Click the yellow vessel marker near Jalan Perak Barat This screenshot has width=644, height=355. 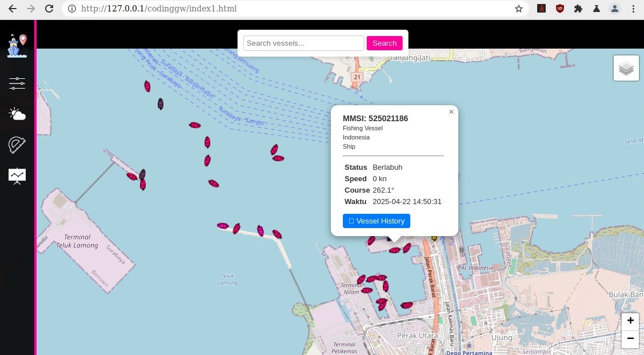click(x=434, y=238)
